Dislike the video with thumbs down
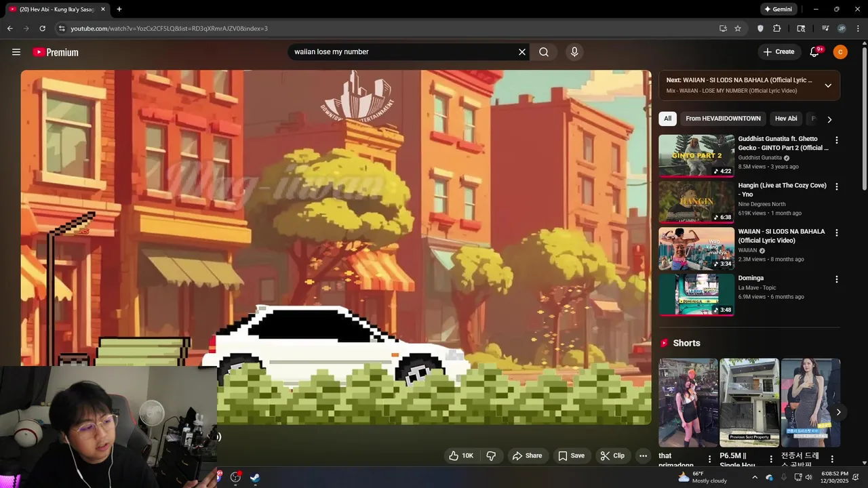This screenshot has width=868, height=488. pos(492,455)
